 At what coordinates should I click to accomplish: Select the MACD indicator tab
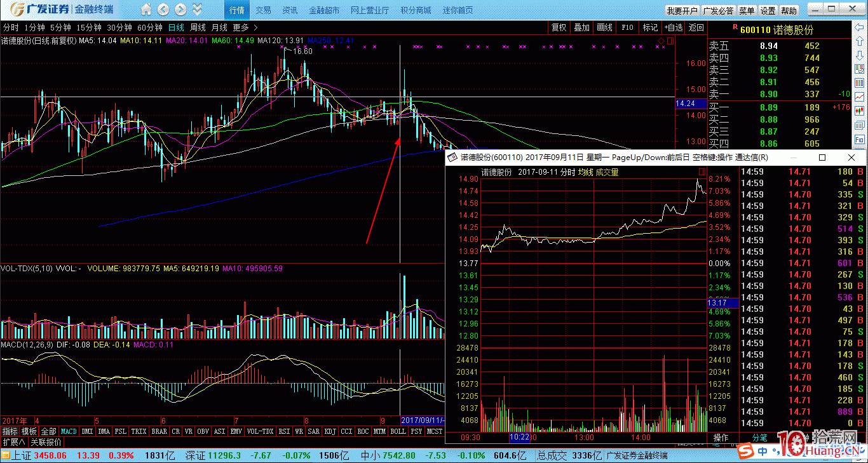pos(69,431)
